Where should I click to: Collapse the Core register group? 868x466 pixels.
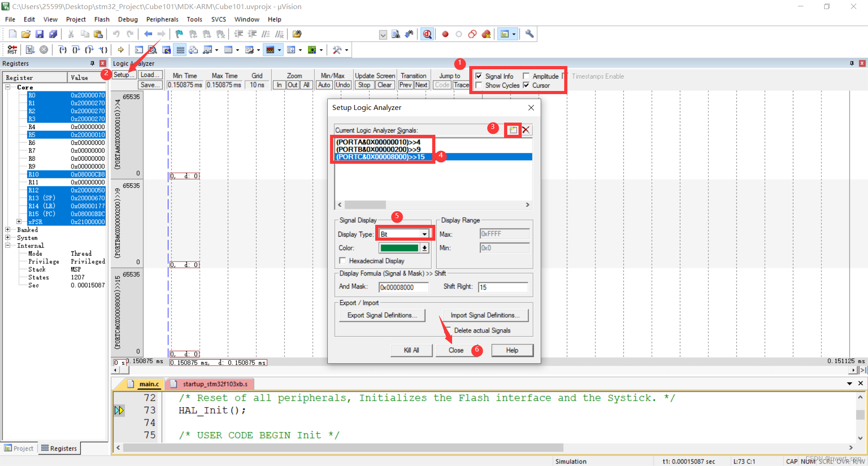(x=8, y=87)
